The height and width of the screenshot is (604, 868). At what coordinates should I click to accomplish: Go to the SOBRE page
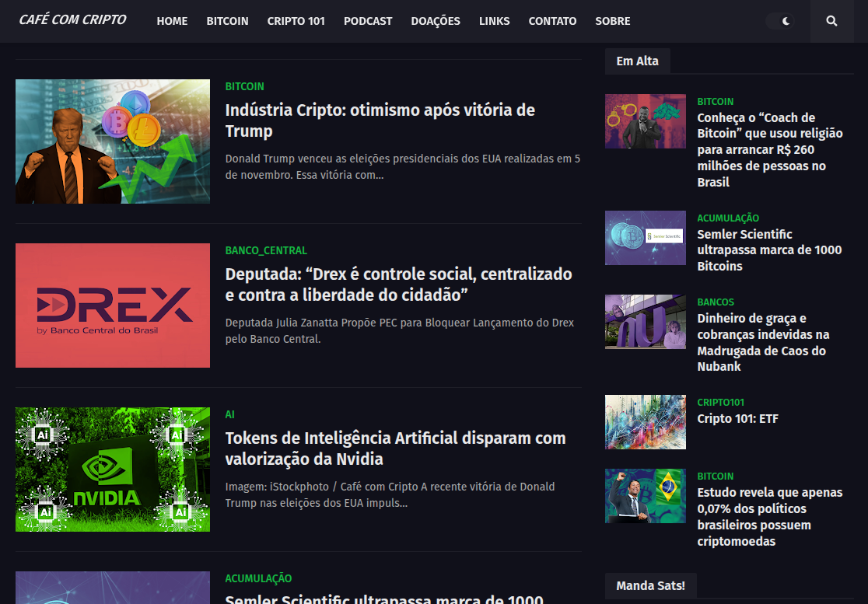coord(612,21)
